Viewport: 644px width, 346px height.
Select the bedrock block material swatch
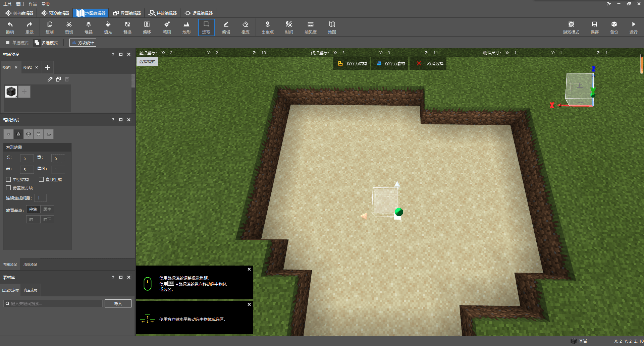point(11,92)
